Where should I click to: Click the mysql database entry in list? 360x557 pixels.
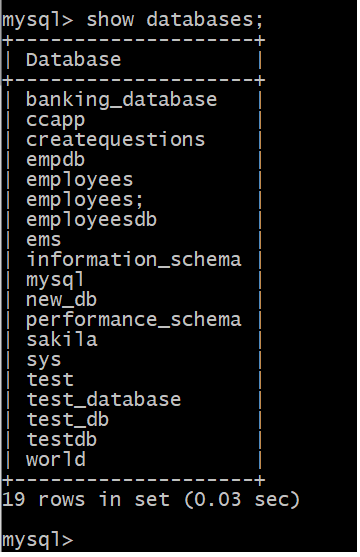pos(55,280)
